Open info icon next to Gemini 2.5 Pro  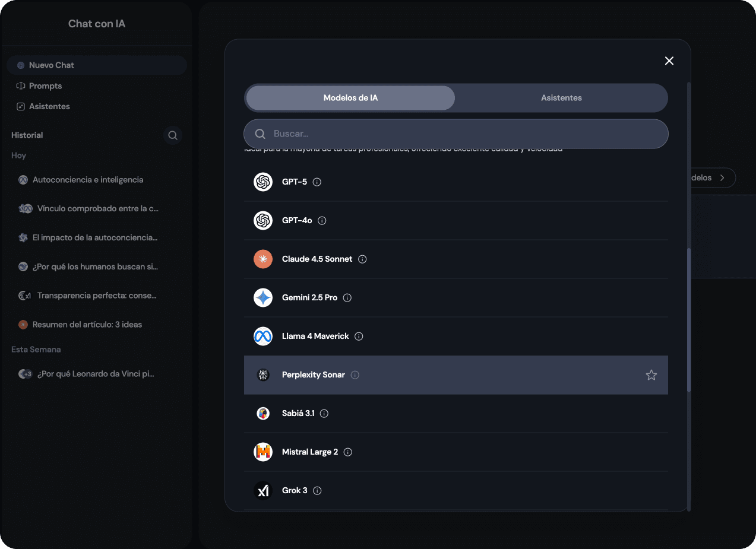(x=347, y=298)
